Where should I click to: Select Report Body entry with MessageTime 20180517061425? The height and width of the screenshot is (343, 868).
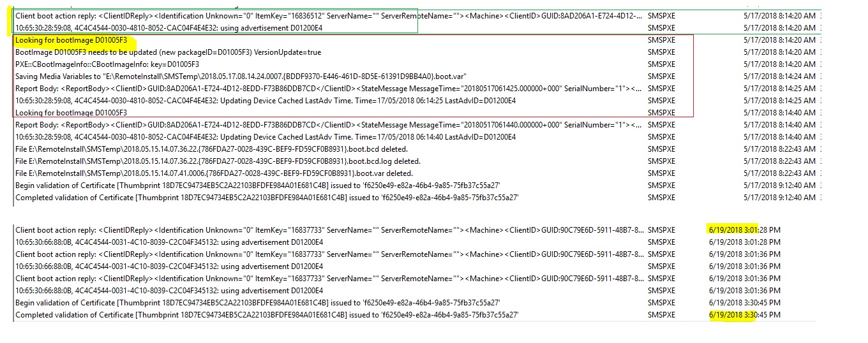(x=319, y=89)
